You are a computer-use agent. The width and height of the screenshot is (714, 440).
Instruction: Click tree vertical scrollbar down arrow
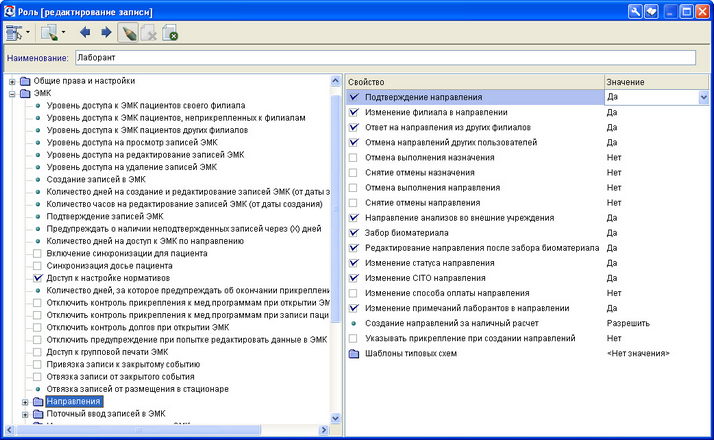coord(336,418)
